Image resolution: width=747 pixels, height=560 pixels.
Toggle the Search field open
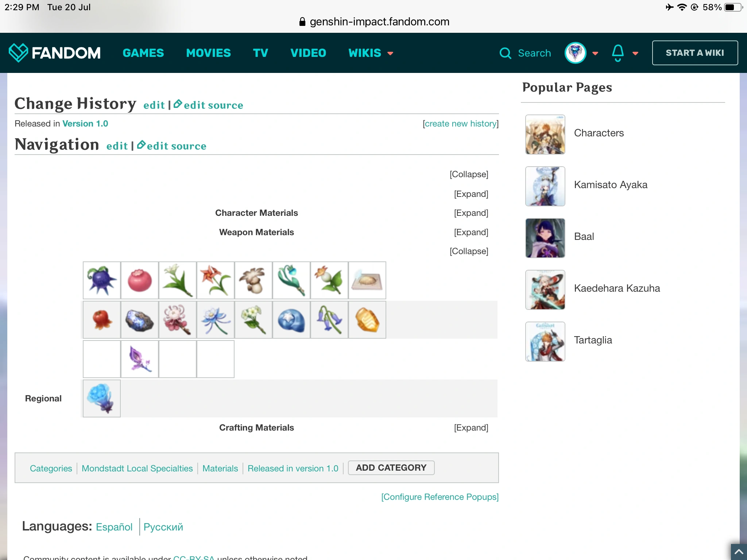525,53
